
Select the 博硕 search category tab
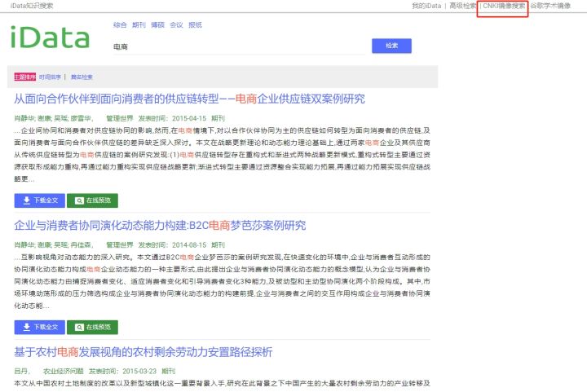point(157,24)
